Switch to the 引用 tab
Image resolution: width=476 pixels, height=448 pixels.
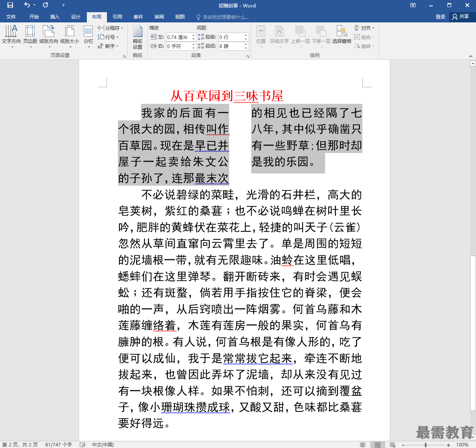click(x=118, y=17)
